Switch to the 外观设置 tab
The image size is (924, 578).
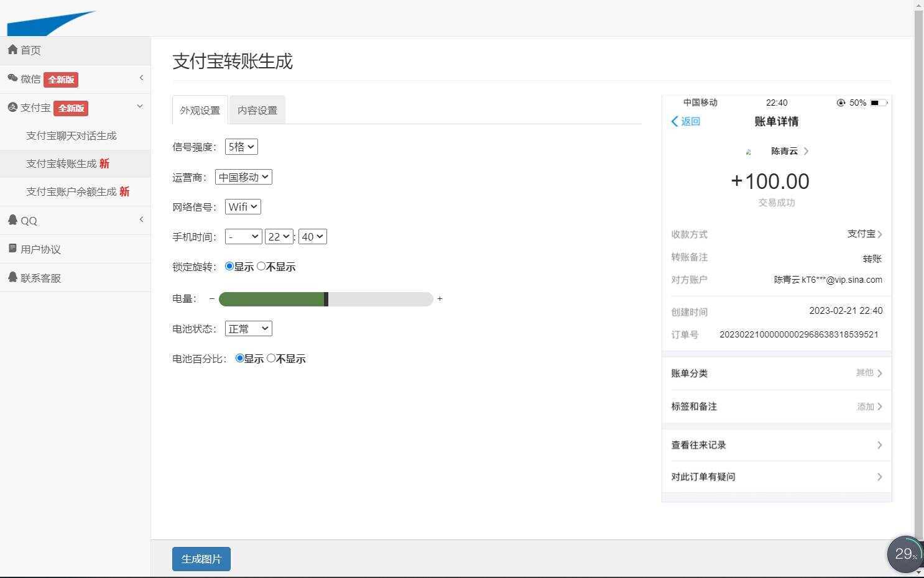[x=199, y=110]
